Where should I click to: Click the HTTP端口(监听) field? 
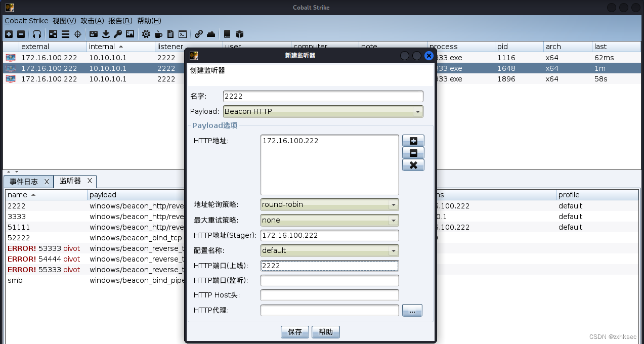tap(330, 280)
